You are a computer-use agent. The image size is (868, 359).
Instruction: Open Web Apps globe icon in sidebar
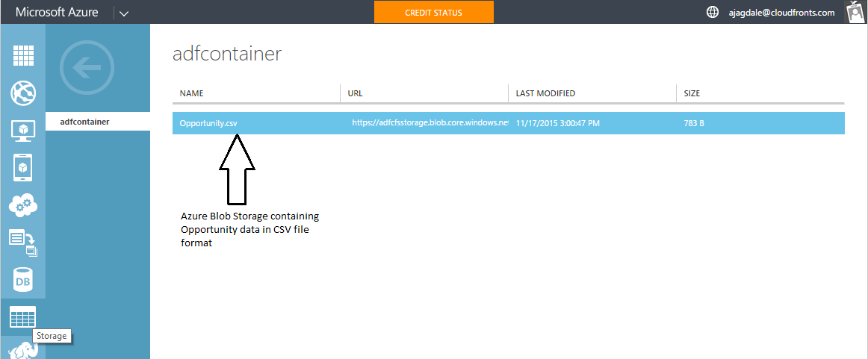tap(23, 93)
